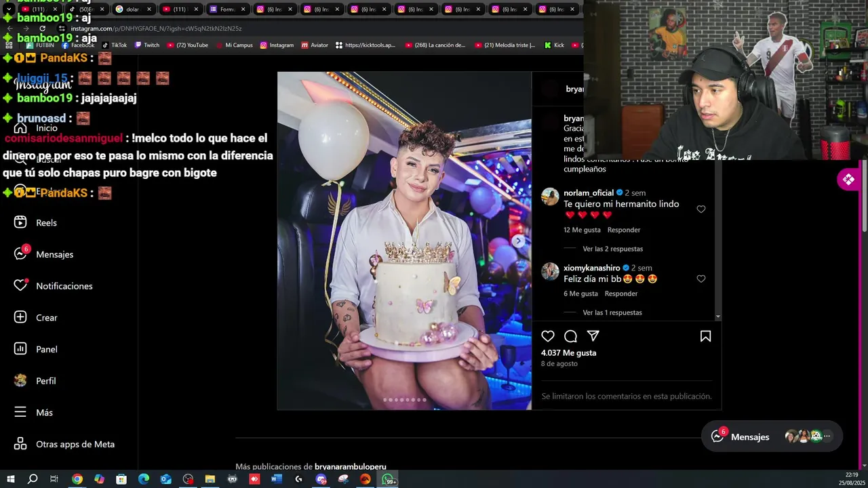
Task: Click the pink round icon at right edge
Action: [848, 180]
